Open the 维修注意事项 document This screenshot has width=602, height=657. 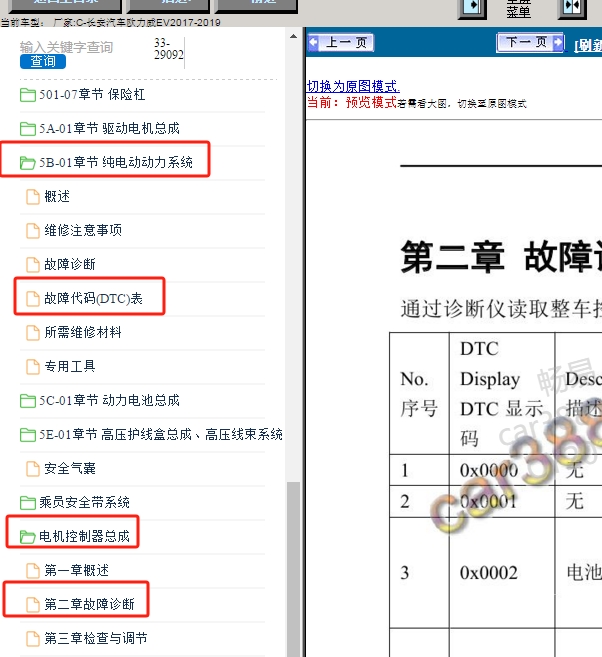click(x=74, y=230)
